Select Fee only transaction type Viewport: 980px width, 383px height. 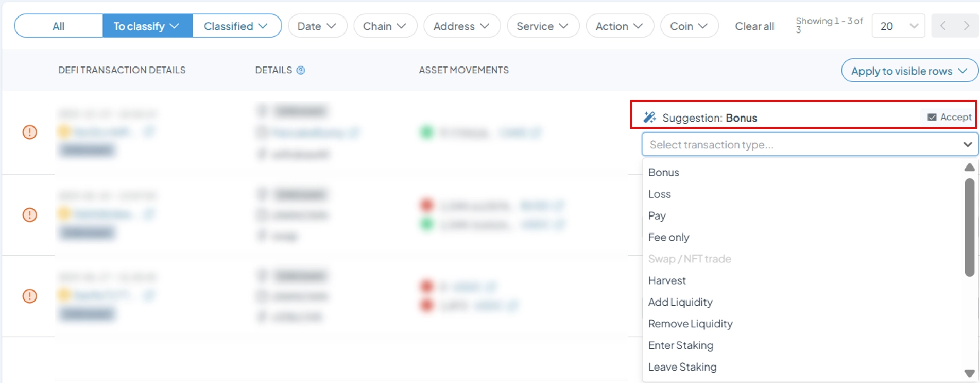668,237
